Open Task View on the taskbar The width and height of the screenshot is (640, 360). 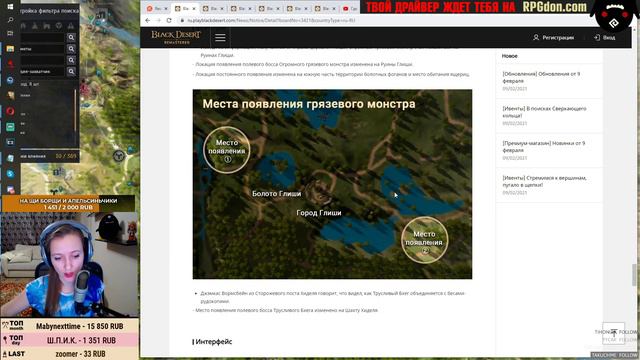pos(11,33)
